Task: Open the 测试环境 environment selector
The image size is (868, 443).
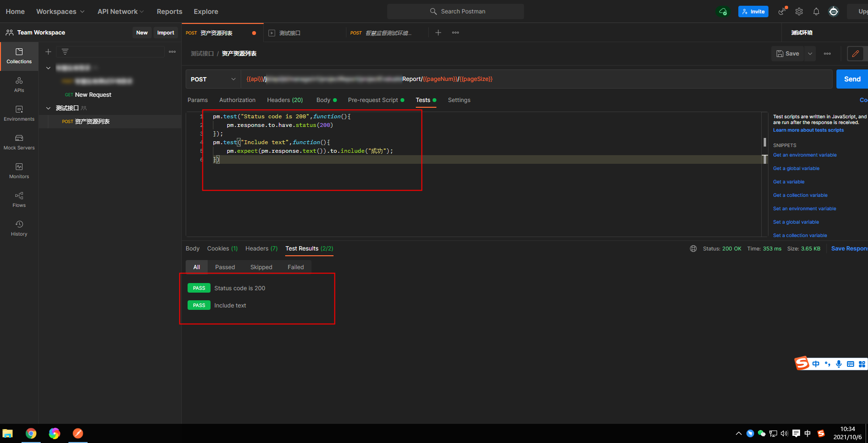Action: tap(802, 33)
